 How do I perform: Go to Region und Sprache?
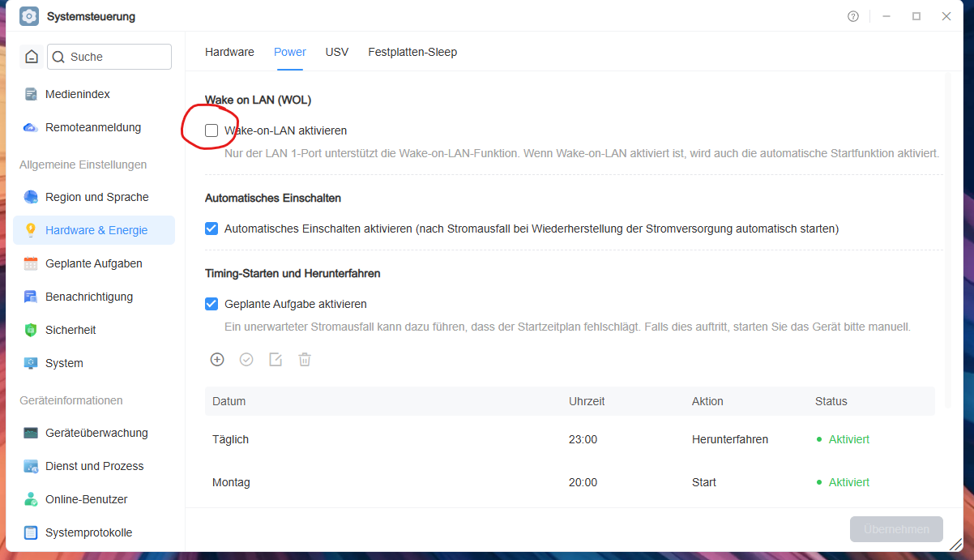pos(94,197)
